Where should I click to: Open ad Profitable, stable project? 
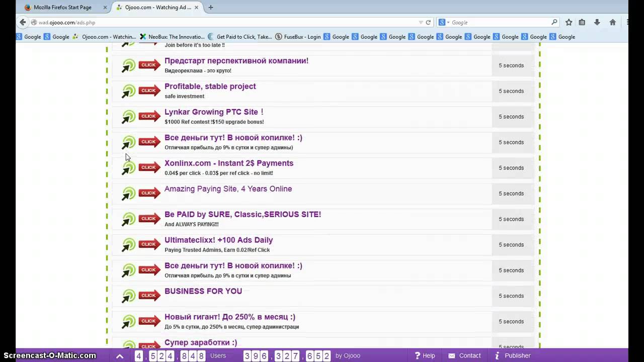point(210,86)
